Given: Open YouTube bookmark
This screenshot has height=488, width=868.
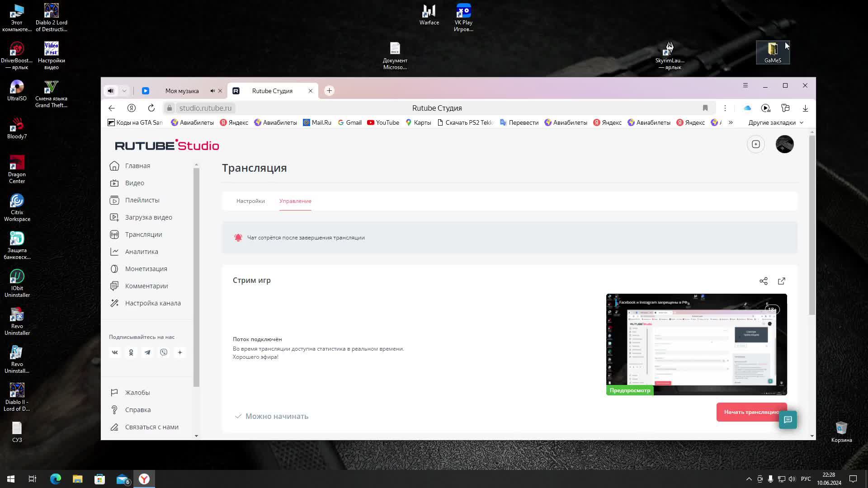Looking at the screenshot, I should 383,122.
